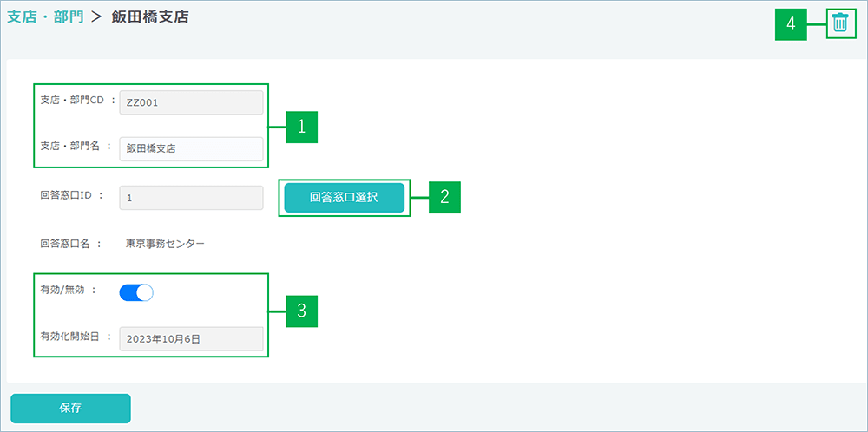Go back via 支店・部門 breadcrumb link
The image size is (868, 432).
tap(45, 17)
